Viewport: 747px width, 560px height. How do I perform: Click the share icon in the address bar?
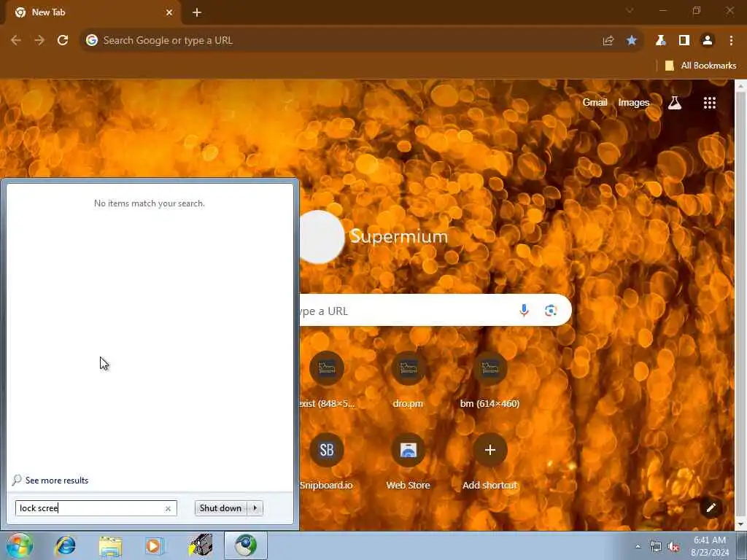coord(608,41)
